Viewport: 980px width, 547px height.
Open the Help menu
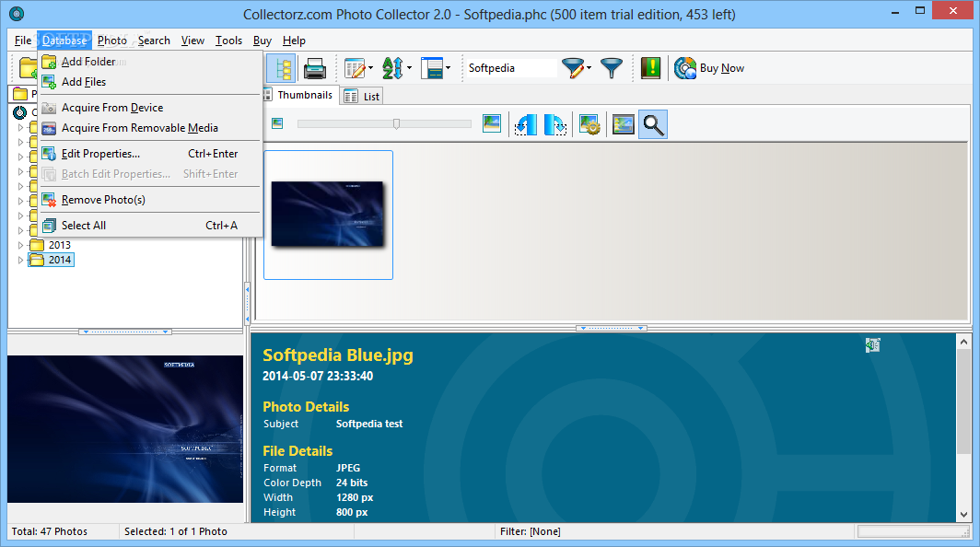click(294, 41)
